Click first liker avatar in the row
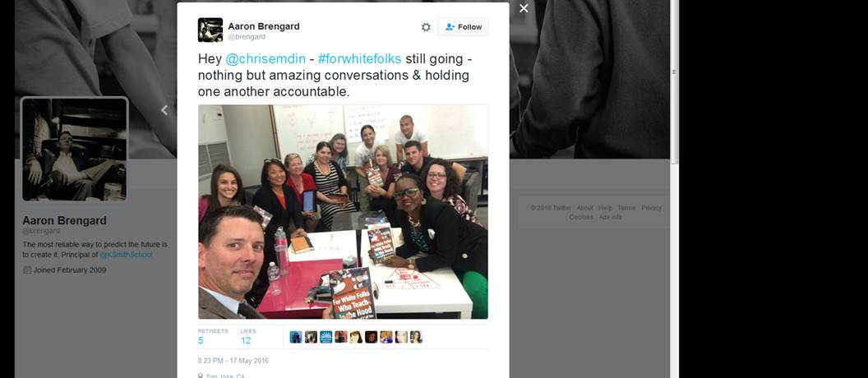This screenshot has width=868, height=378. pos(296,337)
